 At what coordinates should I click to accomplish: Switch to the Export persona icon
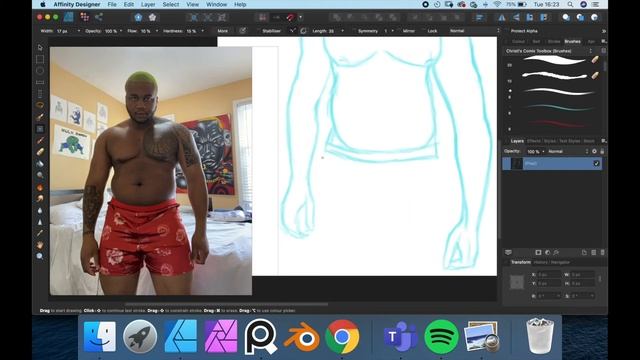pos(99,17)
